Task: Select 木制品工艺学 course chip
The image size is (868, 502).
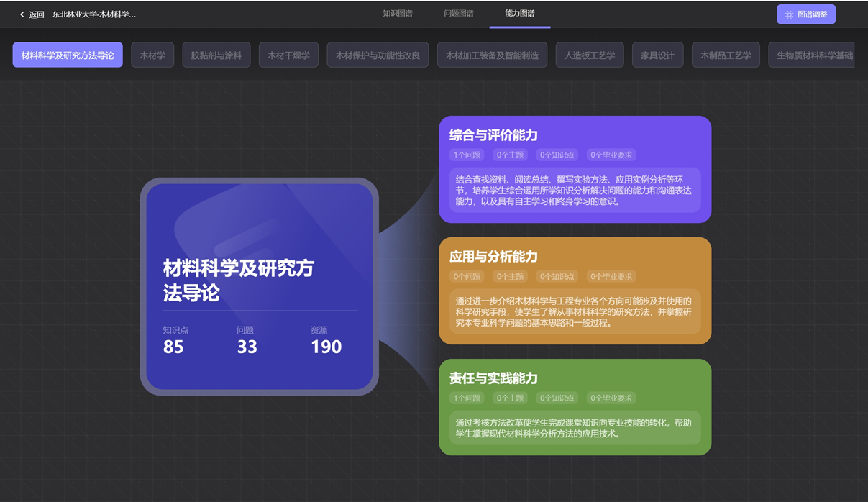Action: [x=726, y=55]
